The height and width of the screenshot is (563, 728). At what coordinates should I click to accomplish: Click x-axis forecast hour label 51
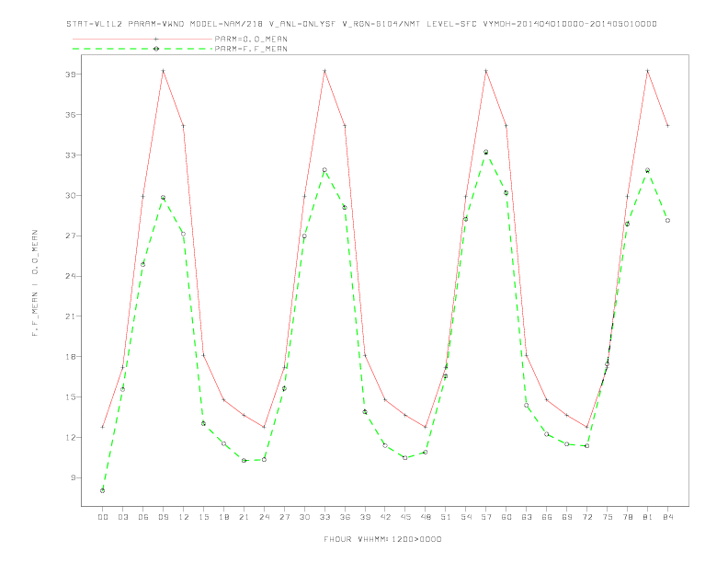click(446, 517)
